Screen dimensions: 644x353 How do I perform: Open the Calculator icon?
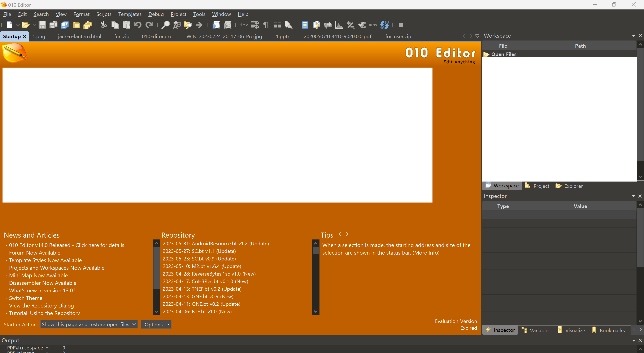pyautogui.click(x=305, y=25)
